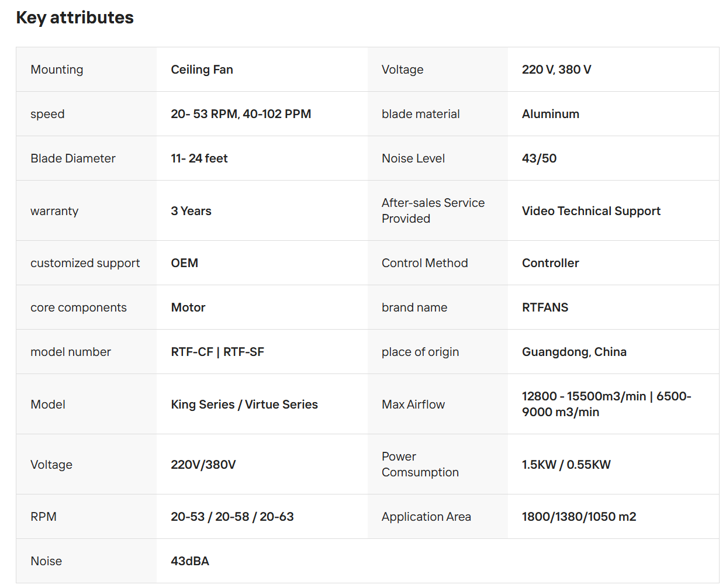Select the 'place of origin' label
Image resolution: width=726 pixels, height=588 pixels.
click(420, 352)
